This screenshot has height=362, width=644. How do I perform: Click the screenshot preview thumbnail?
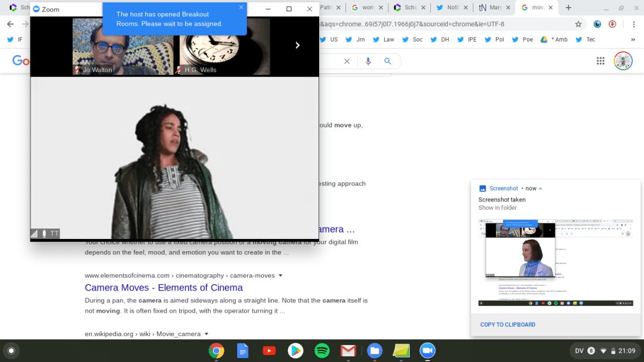coord(556,262)
